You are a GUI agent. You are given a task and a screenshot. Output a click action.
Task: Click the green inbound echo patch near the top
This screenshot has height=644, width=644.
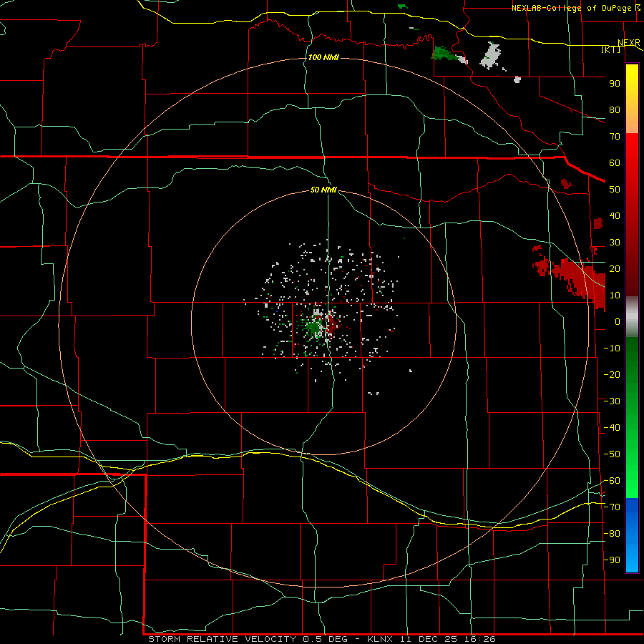[445, 54]
